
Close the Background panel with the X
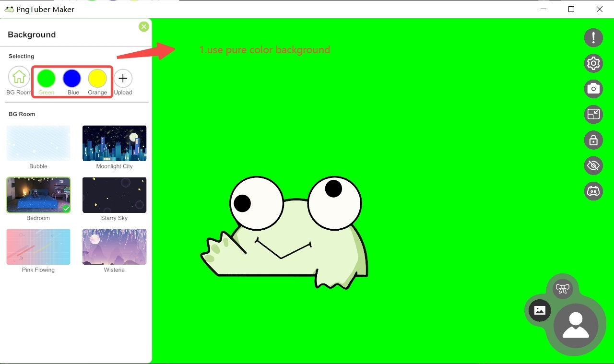coord(143,26)
